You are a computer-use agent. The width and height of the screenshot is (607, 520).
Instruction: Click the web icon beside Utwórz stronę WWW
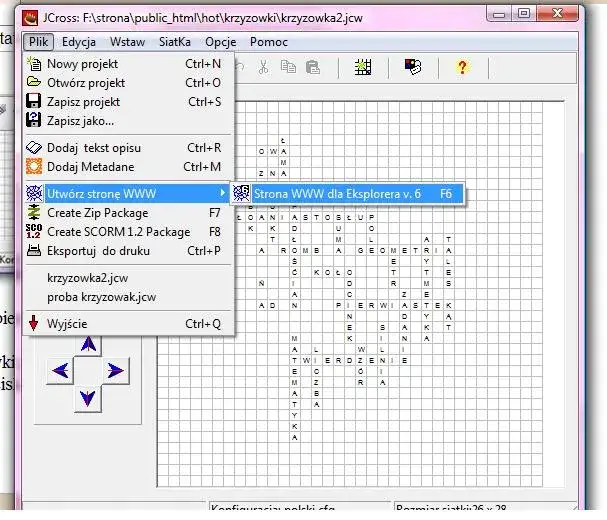[34, 193]
